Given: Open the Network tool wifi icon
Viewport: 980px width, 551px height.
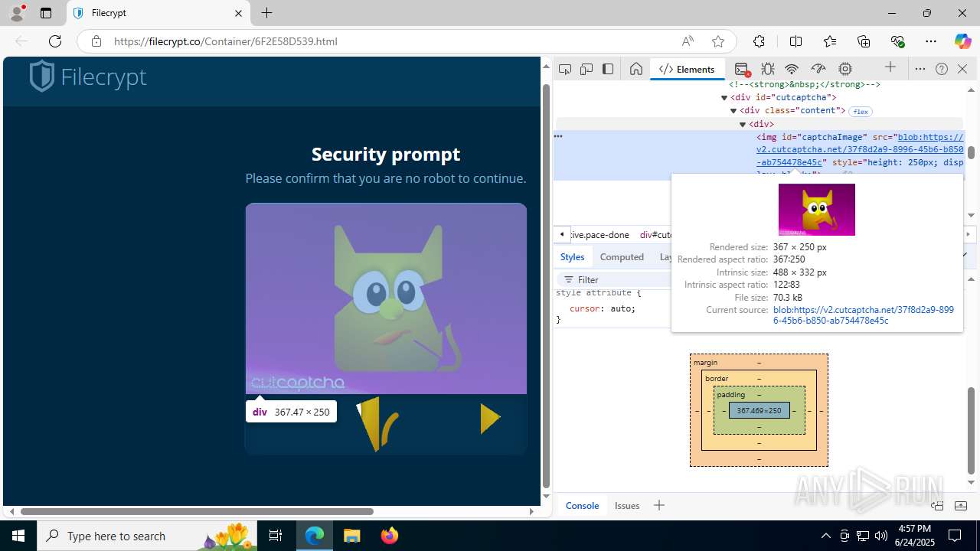Looking at the screenshot, I should [x=792, y=69].
